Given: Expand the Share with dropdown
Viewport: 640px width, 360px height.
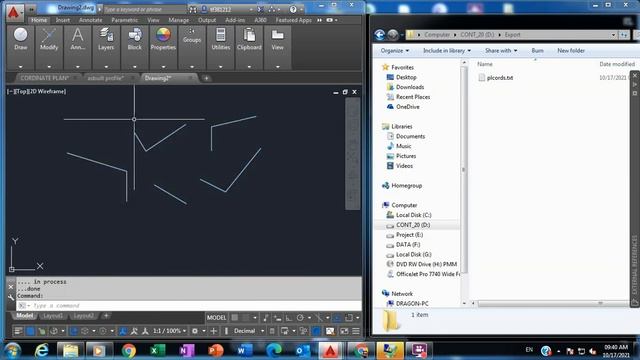Looking at the screenshot, I should (501, 51).
